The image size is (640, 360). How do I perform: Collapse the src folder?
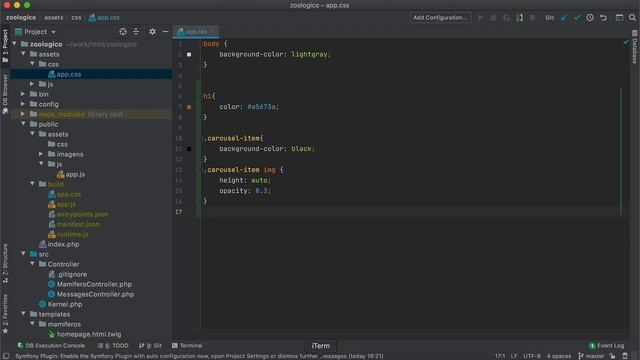tap(24, 254)
